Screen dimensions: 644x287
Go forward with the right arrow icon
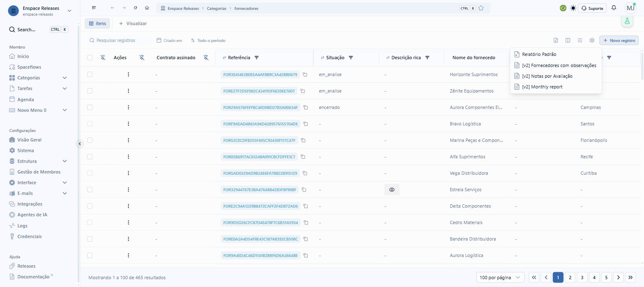124,8
